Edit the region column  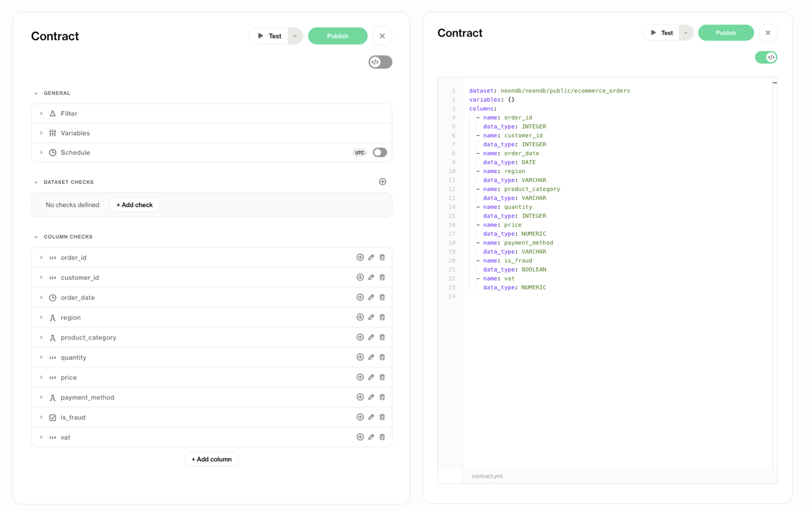pos(371,317)
